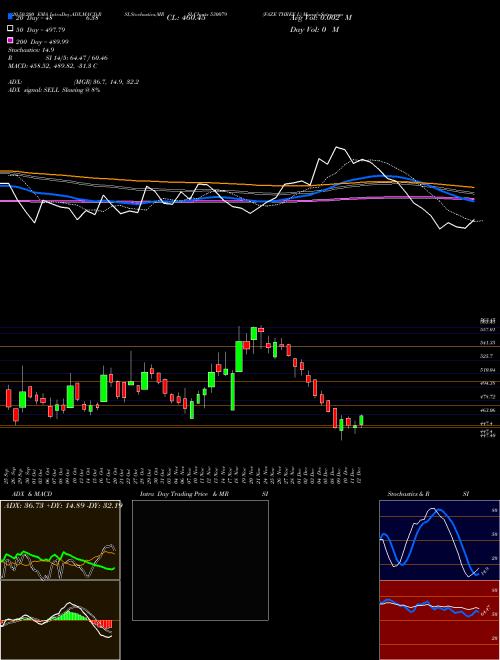Click the ADX '(MGR) 36.7, 14.9, 32.2' values
Viewport: 500px width, 660px height.
(106, 82)
